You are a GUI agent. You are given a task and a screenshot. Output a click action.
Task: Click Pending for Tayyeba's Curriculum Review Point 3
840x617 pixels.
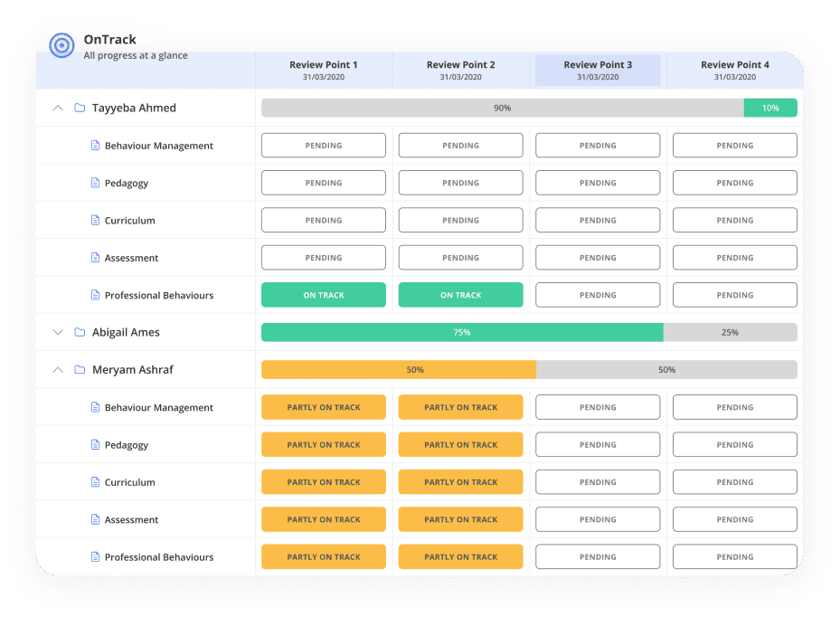598,221
